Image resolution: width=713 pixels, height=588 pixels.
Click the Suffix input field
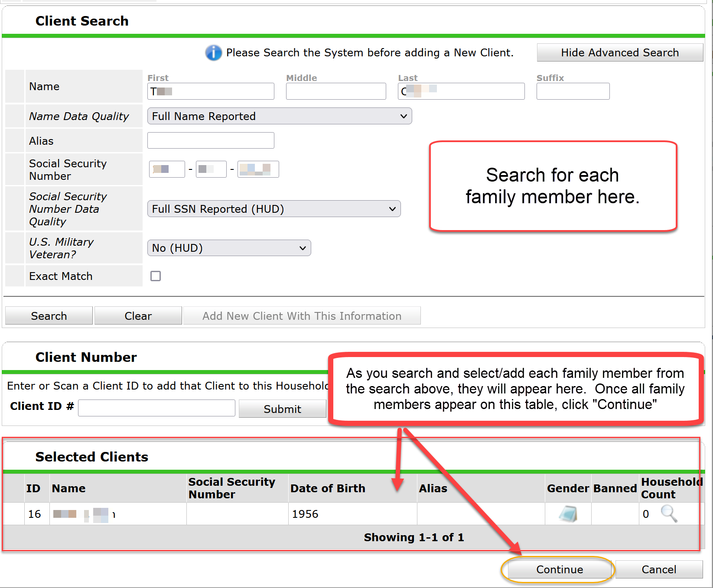[x=573, y=91]
